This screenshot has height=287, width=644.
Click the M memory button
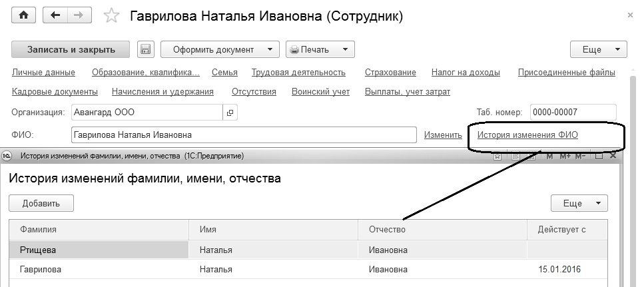[x=549, y=156]
